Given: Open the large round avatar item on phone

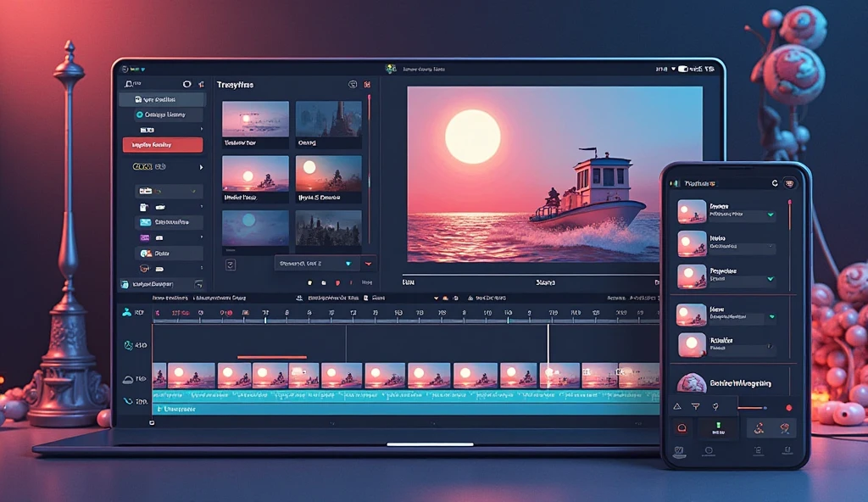Looking at the screenshot, I should (691, 382).
